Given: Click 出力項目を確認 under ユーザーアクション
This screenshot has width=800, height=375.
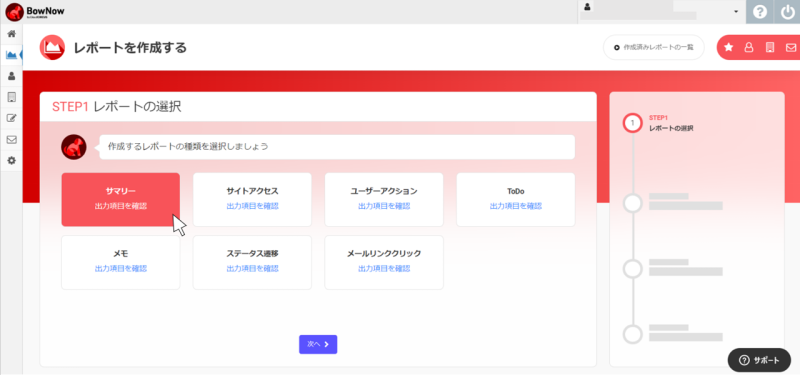Looking at the screenshot, I should (384, 207).
